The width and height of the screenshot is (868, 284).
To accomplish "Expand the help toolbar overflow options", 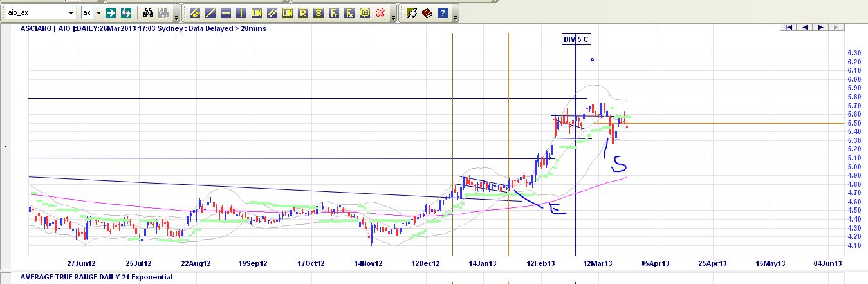I will [x=456, y=14].
